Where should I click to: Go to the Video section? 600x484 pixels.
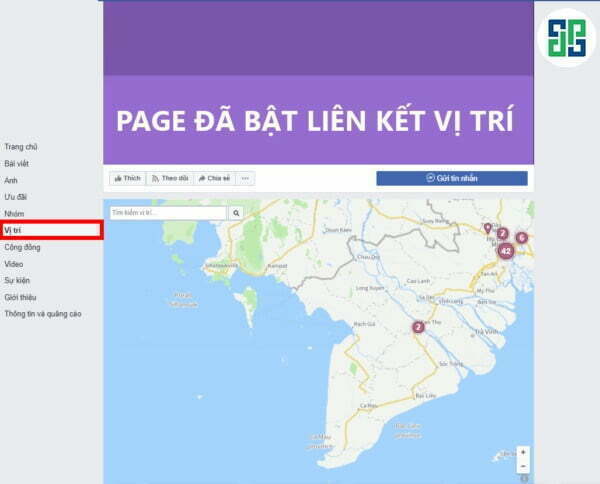pos(14,264)
